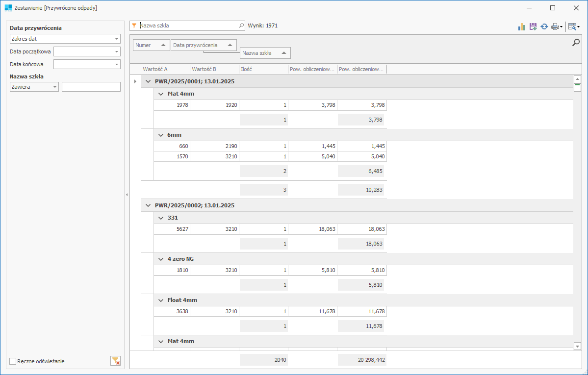Collapse the Float 4mm subgroup
The height and width of the screenshot is (375, 588).
pos(160,300)
